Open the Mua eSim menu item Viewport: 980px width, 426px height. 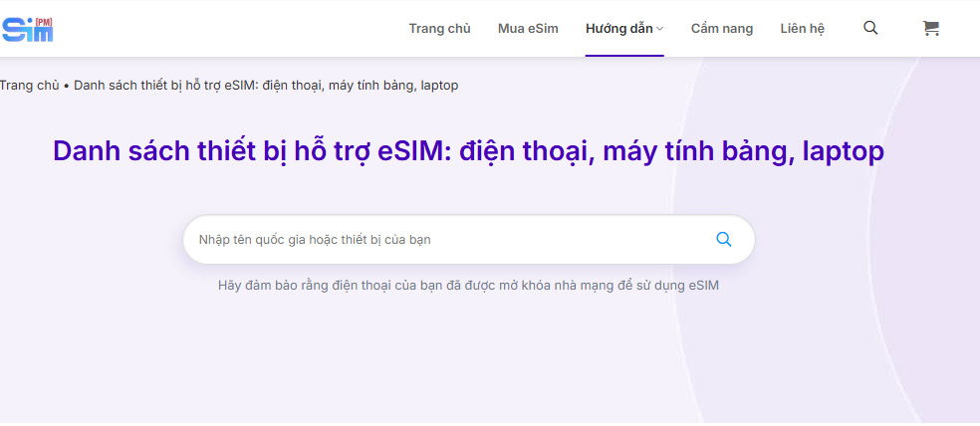point(528,29)
